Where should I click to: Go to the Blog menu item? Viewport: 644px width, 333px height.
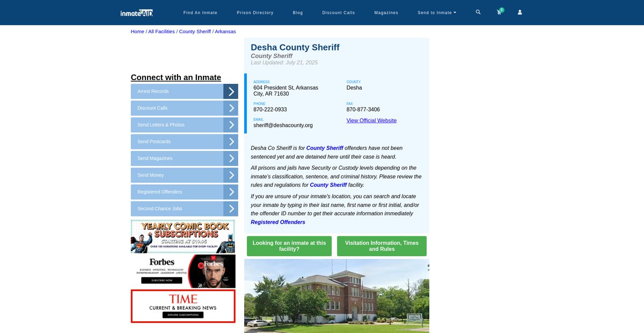click(298, 12)
